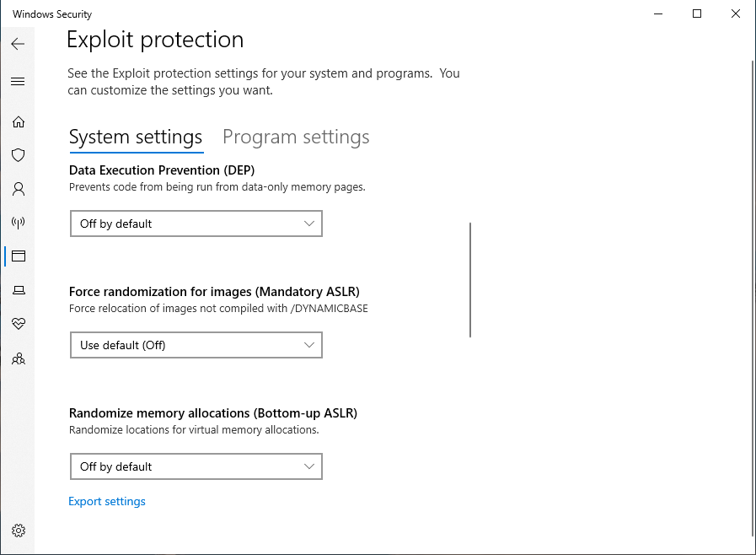Go to the Home sidebar icon
The width and height of the screenshot is (756, 555).
click(18, 121)
